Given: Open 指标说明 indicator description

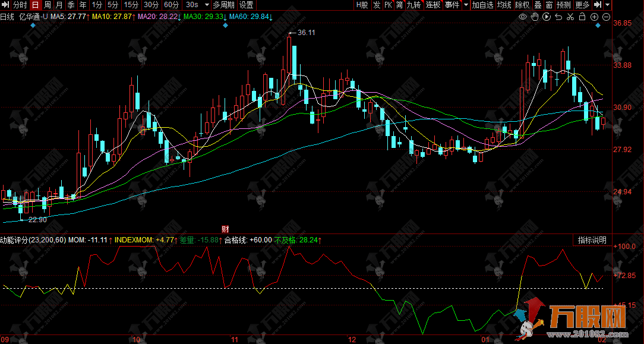Looking at the screenshot, I should tap(592, 240).
